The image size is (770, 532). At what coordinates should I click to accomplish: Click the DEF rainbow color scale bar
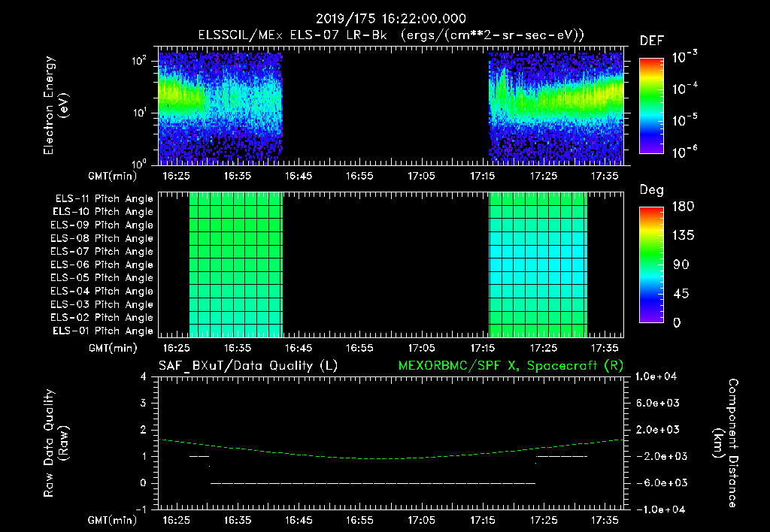[x=651, y=105]
